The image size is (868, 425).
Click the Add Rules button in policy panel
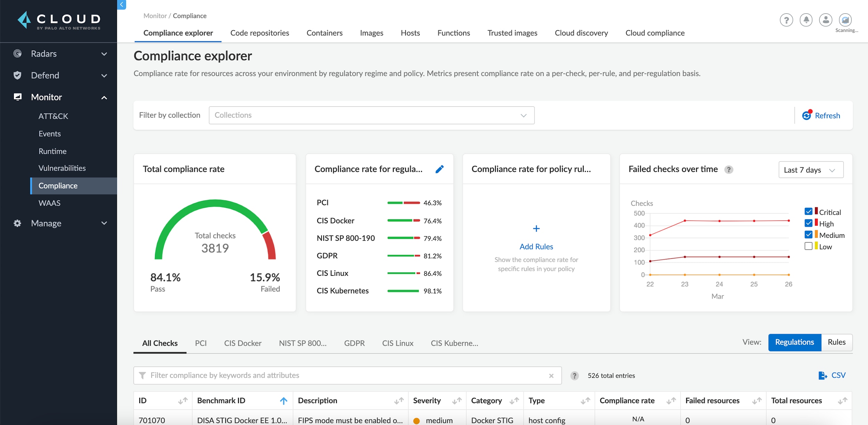click(x=536, y=246)
